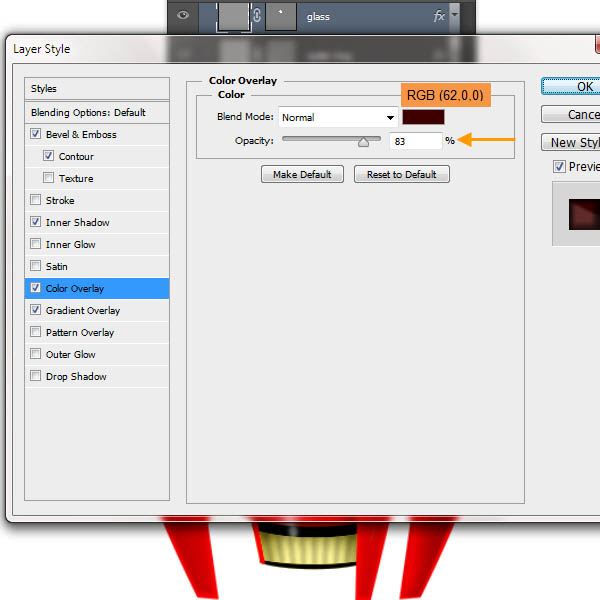Click the Opacity slider handle
Image resolution: width=600 pixels, height=600 pixels.
[363, 142]
